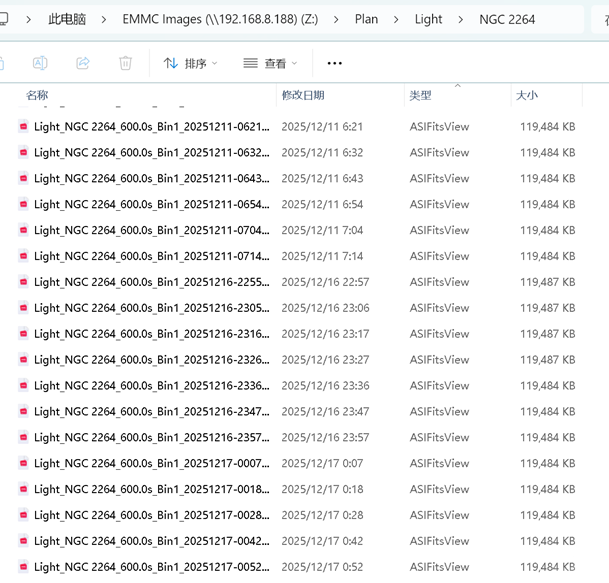609x583 pixels.
Task: Open the three-dot See more menu
Action: pos(334,63)
